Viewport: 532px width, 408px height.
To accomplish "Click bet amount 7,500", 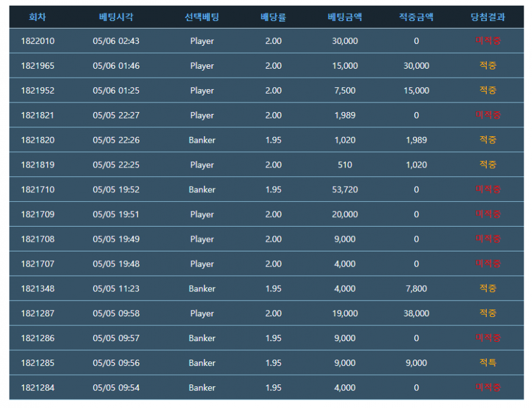I will click(x=345, y=90).
